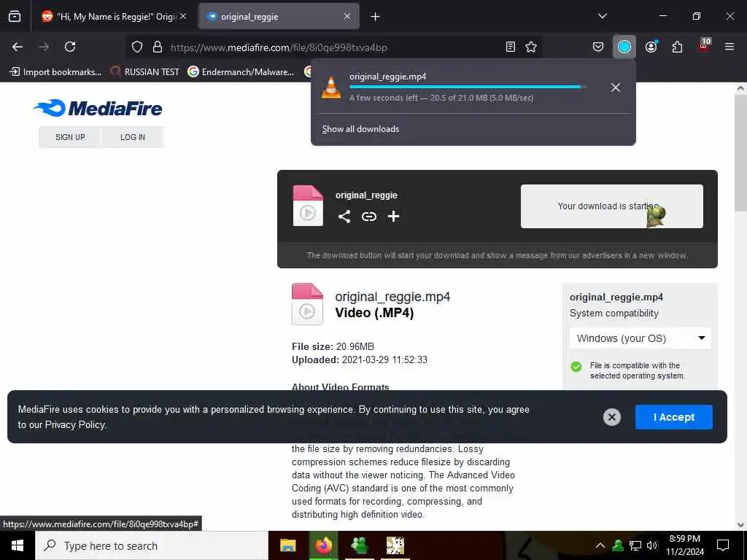Open the notification center icon
Viewport: 747px width, 560px height.
[x=723, y=545]
